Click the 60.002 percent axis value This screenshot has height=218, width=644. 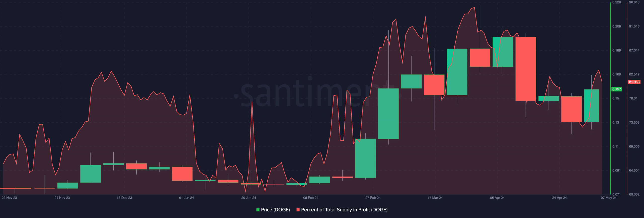(x=634, y=194)
